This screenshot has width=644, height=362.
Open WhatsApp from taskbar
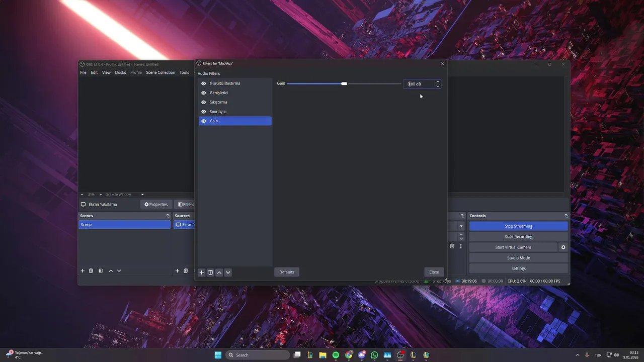tap(374, 355)
